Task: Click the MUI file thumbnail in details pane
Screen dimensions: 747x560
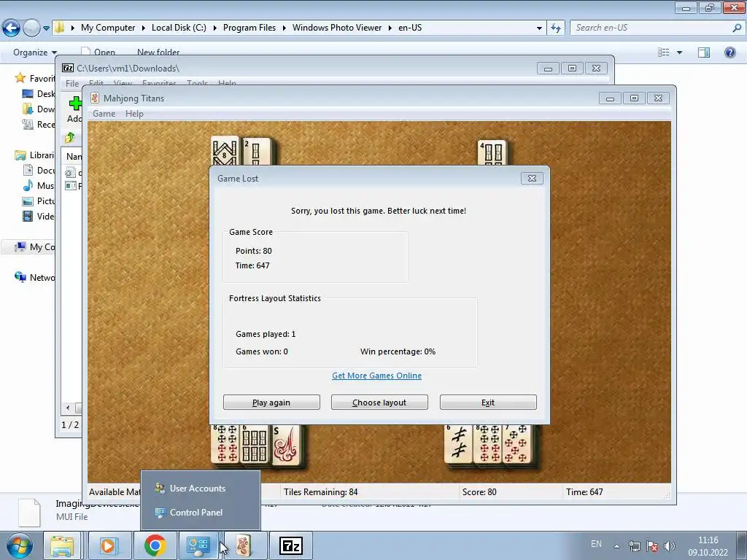Action: point(29,513)
